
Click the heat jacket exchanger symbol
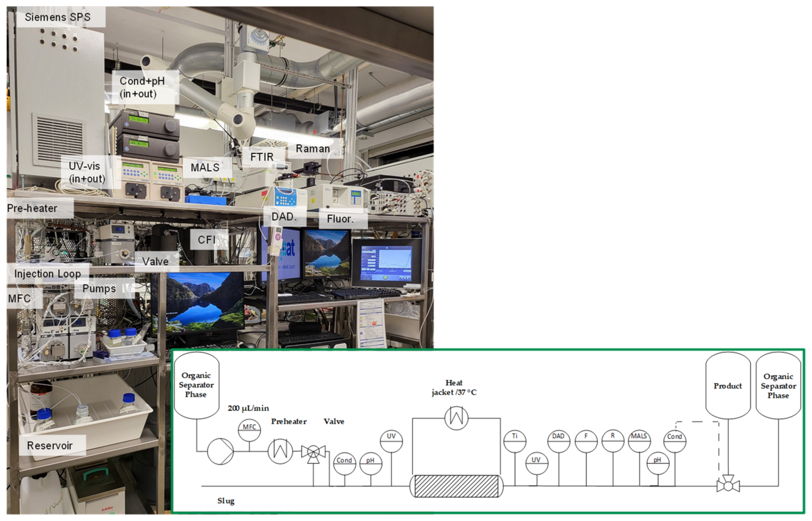click(456, 418)
